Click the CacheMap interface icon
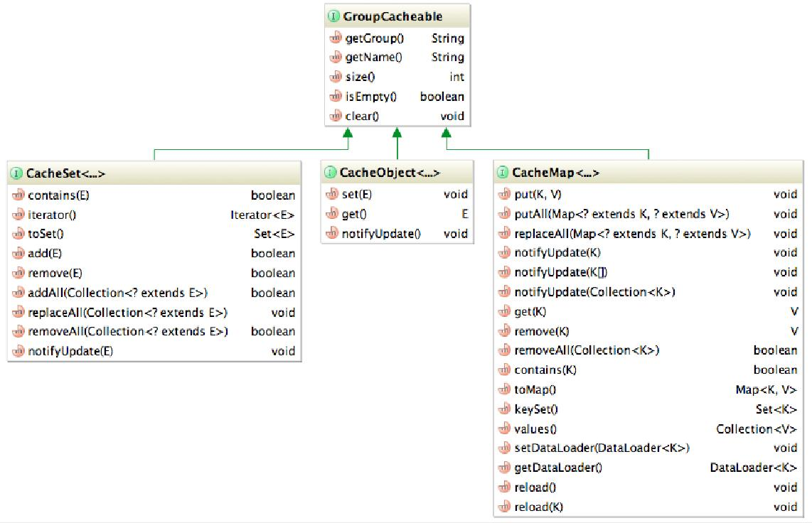Screen dimensions: 812x523 (503, 173)
